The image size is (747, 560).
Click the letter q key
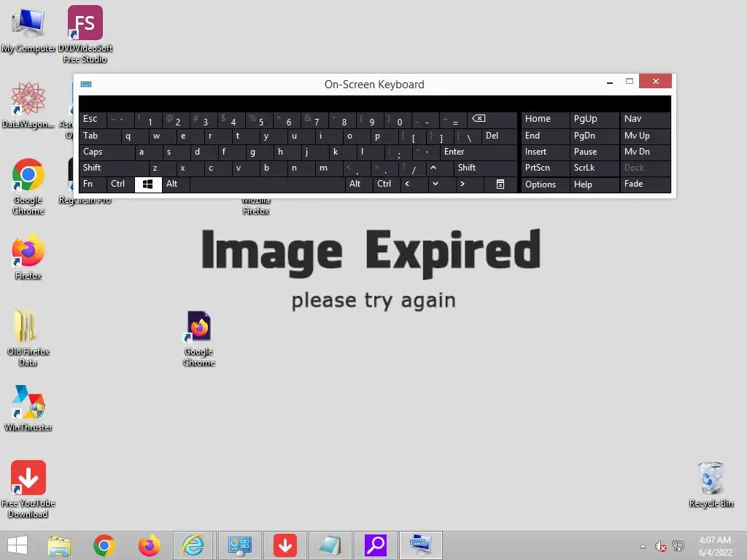[135, 136]
